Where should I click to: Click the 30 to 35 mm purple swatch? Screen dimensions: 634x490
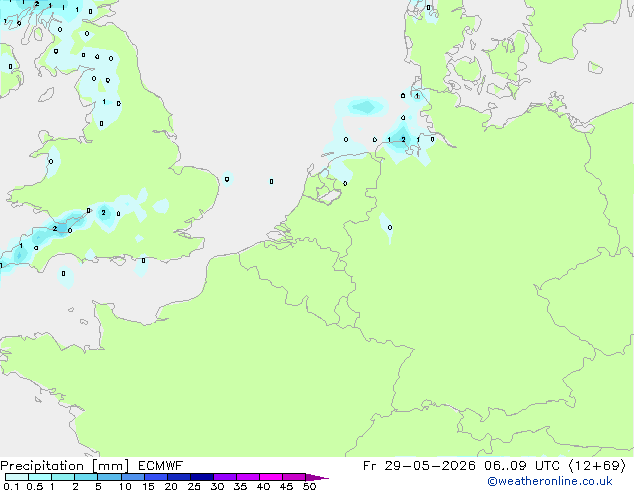225,477
